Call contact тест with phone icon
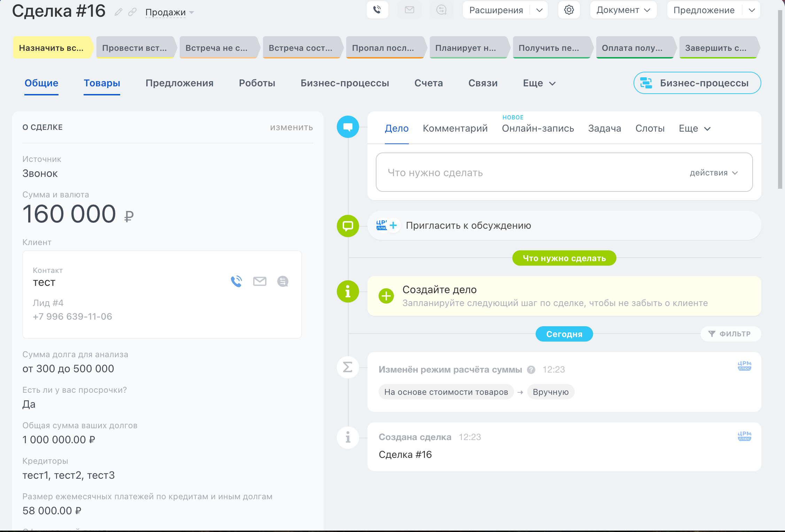The image size is (785, 532). pos(236,281)
